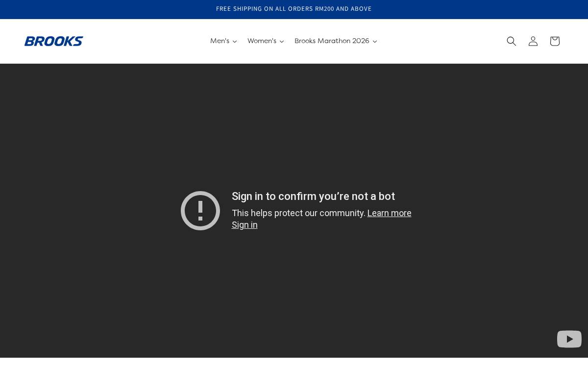This screenshot has width=588, height=392.
Task: Expand the Men's dropdown menu
Action: (223, 41)
